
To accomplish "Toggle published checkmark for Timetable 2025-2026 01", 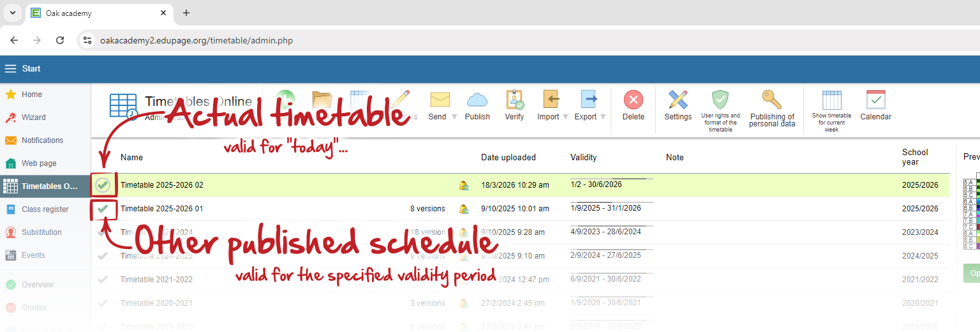I will [103, 209].
